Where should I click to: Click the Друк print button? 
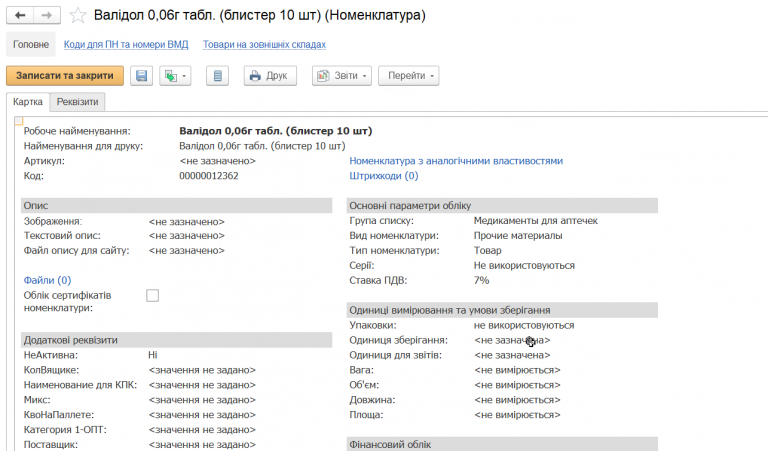[270, 76]
